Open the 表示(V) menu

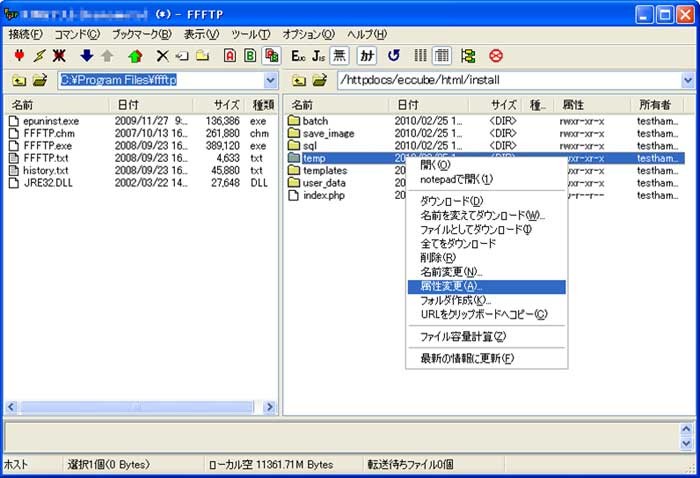201,34
